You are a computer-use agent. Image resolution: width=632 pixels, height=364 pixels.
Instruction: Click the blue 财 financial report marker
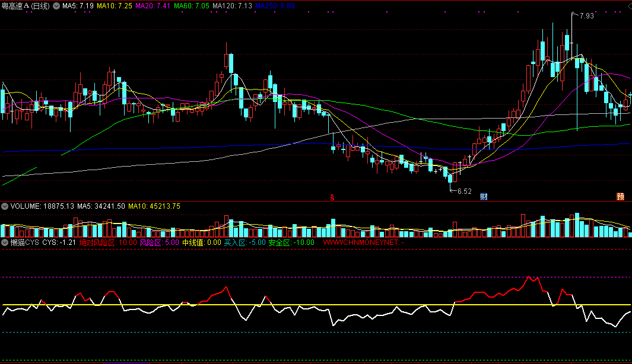coord(484,196)
